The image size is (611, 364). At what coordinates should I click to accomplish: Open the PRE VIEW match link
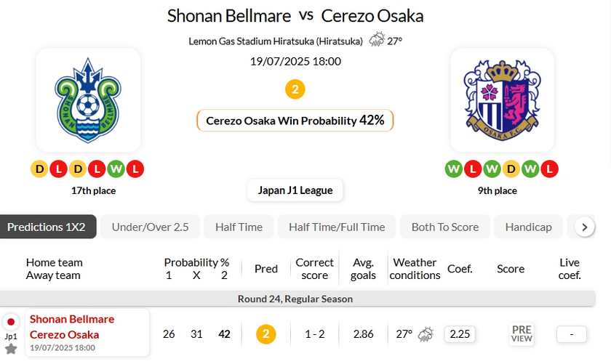pos(522,334)
